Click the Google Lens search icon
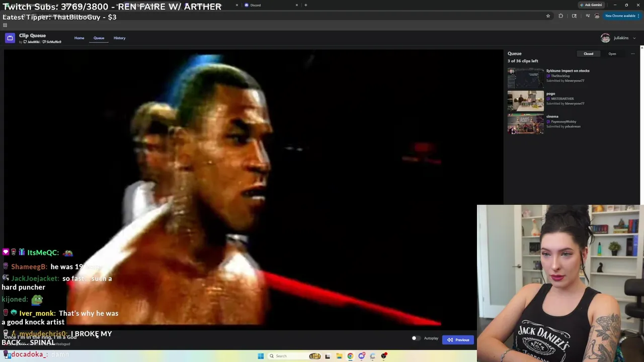Image resolution: width=644 pixels, height=362 pixels. coord(574,16)
